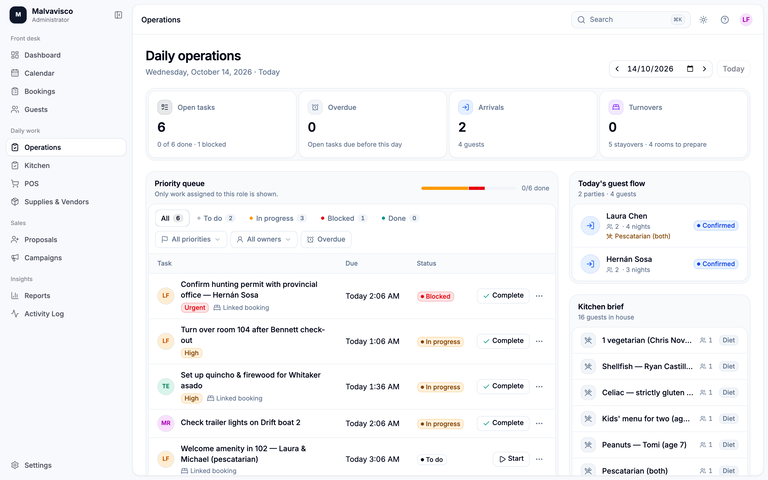This screenshot has width=768, height=480.
Task: Open the LF user avatar menu
Action: [746, 20]
